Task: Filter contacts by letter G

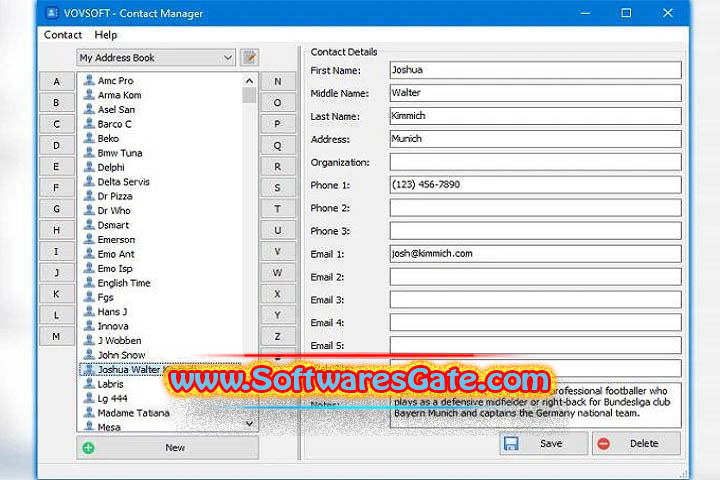Action: (x=56, y=209)
